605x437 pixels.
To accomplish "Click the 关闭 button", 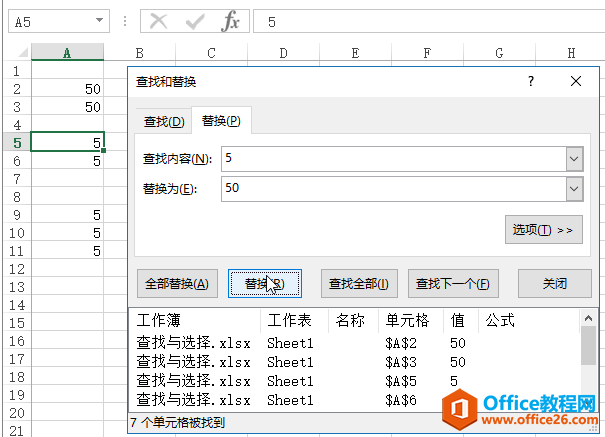I will pyautogui.click(x=554, y=284).
